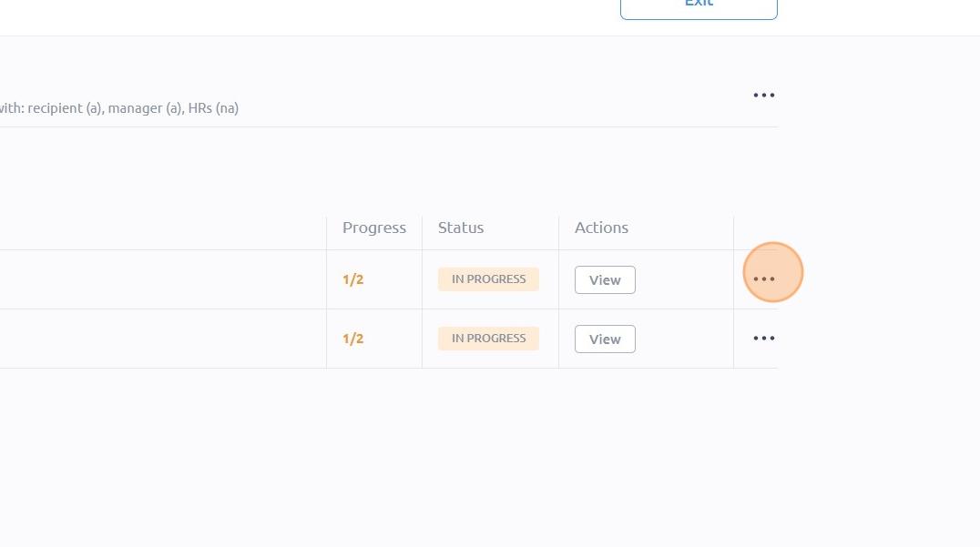
Task: Click the first row's 1/2 progress value
Action: click(x=353, y=279)
